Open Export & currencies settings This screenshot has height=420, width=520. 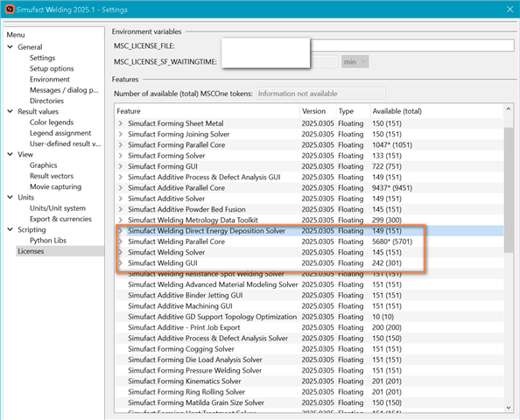tap(60, 219)
